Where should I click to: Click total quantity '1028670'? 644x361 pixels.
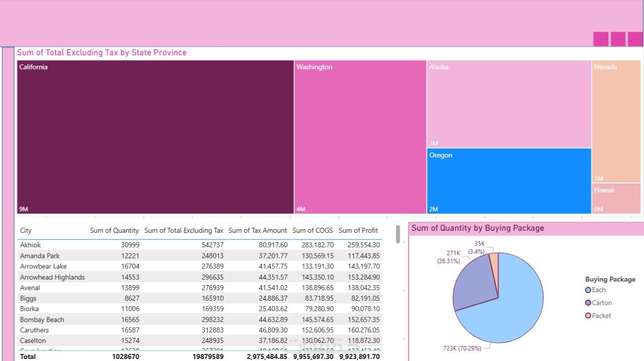pos(125,356)
